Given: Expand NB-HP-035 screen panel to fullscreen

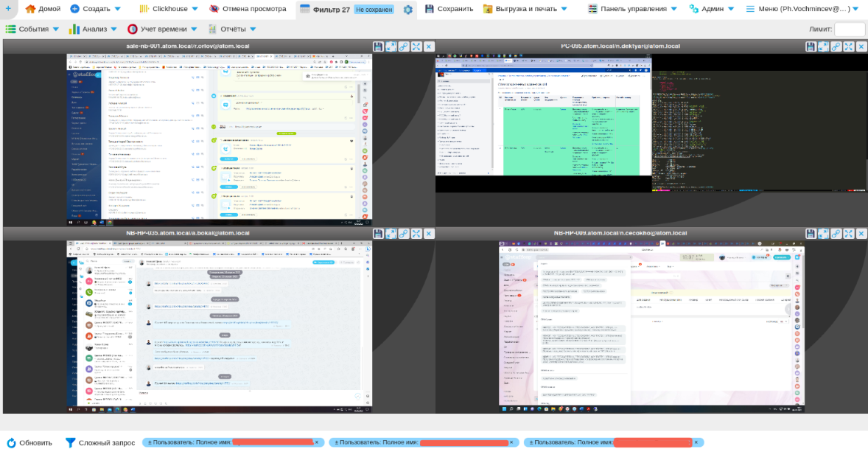Looking at the screenshot, I should coord(416,234).
